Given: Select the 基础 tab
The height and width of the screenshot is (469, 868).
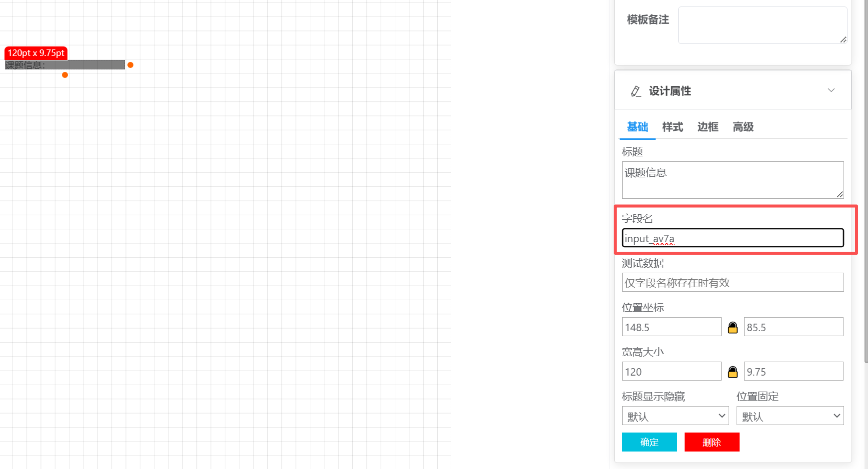Looking at the screenshot, I should point(637,127).
